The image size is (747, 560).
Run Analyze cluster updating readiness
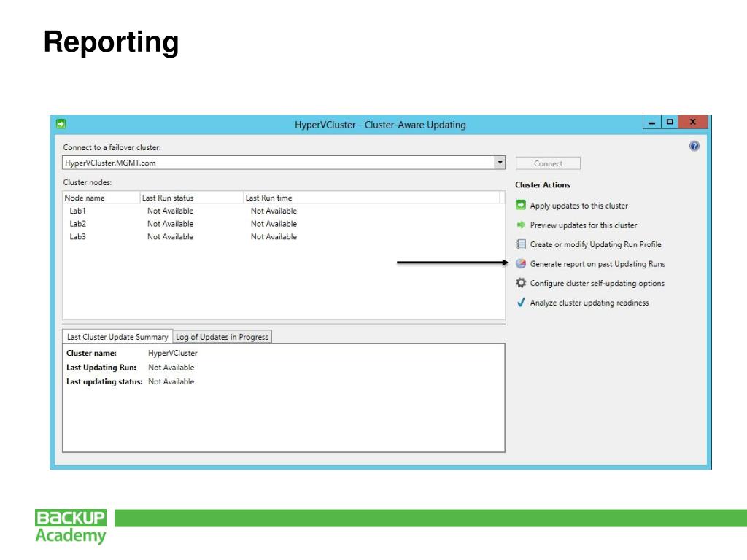(x=589, y=303)
